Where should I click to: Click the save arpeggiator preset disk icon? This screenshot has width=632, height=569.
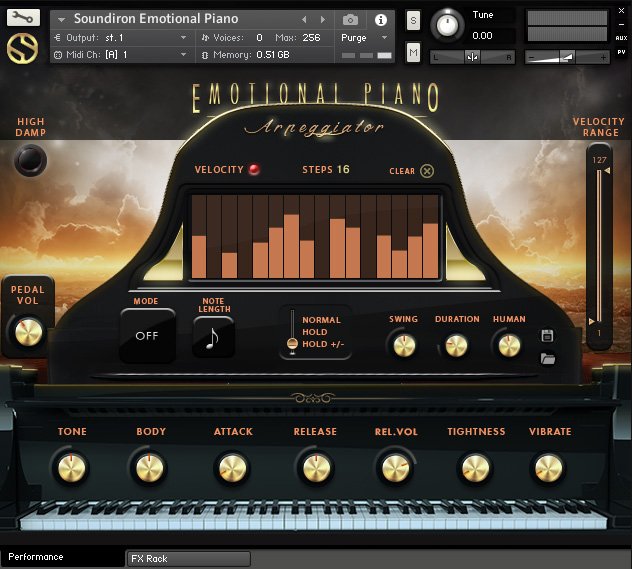point(547,337)
